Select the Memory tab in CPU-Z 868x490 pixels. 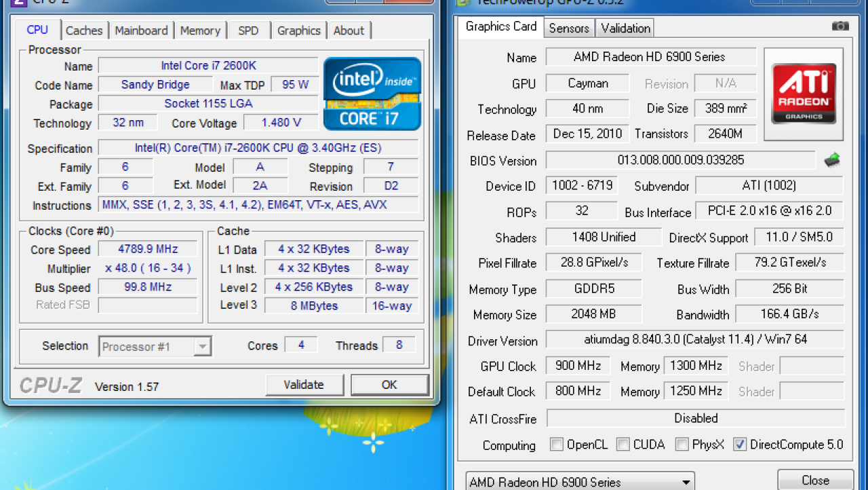(200, 31)
